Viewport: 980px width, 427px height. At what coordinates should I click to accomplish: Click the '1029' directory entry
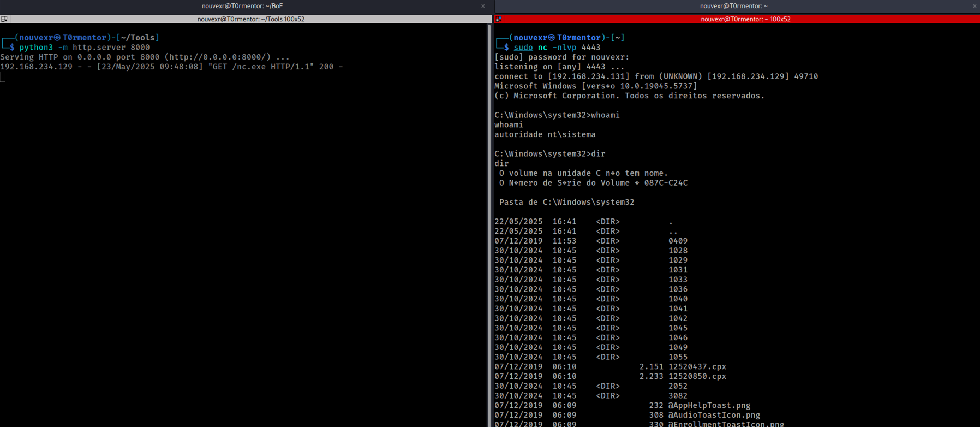[678, 260]
